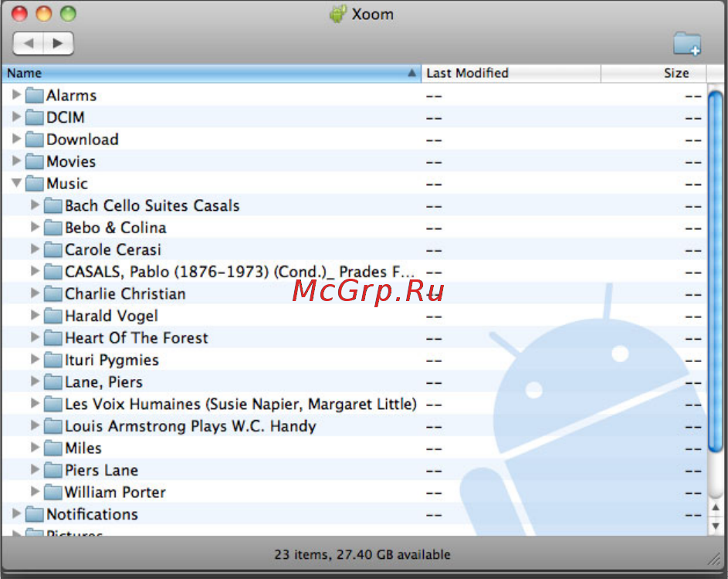Click the '23 items, 27.40 GB available' status text
Screen dimensions: 728x579
(x=362, y=554)
